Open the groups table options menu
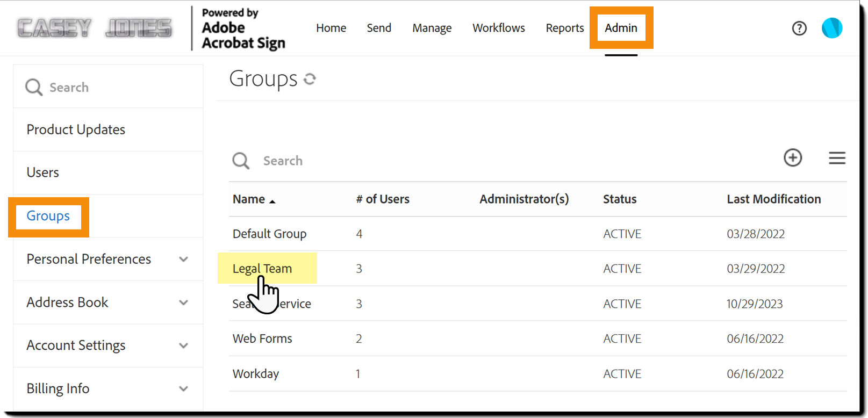The width and height of the screenshot is (868, 418). [x=837, y=158]
